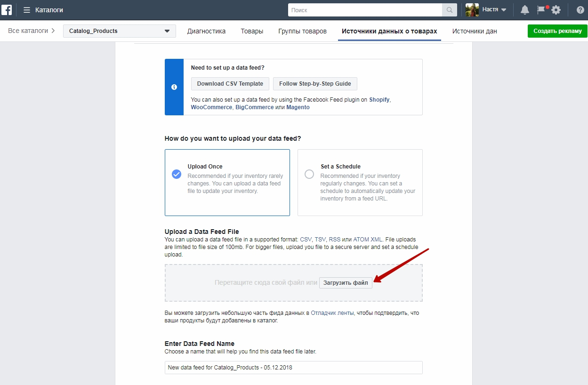Open the notifications bell
This screenshot has width=588, height=385.
click(x=524, y=10)
